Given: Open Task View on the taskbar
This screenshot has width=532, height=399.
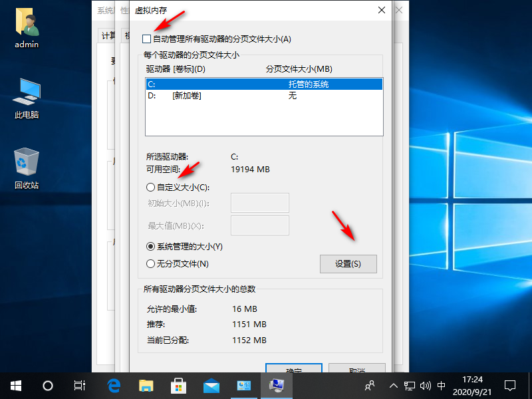Looking at the screenshot, I should pos(79,384).
